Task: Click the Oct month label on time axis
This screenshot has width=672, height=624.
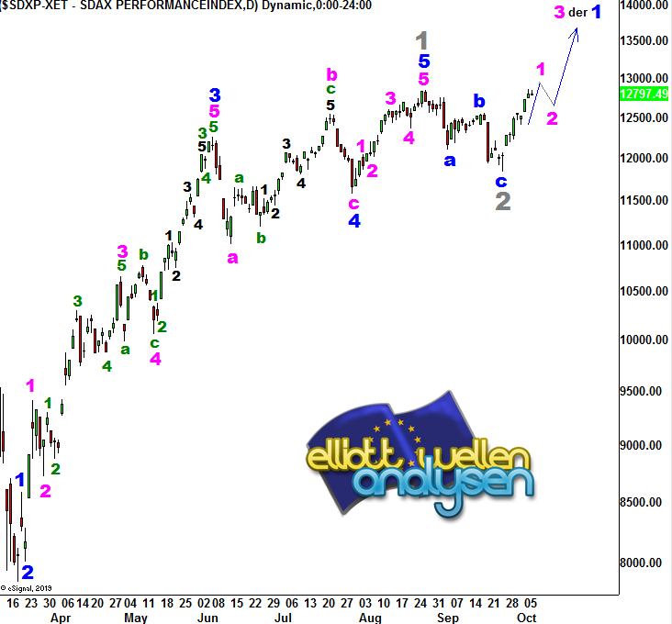Action: (526, 618)
